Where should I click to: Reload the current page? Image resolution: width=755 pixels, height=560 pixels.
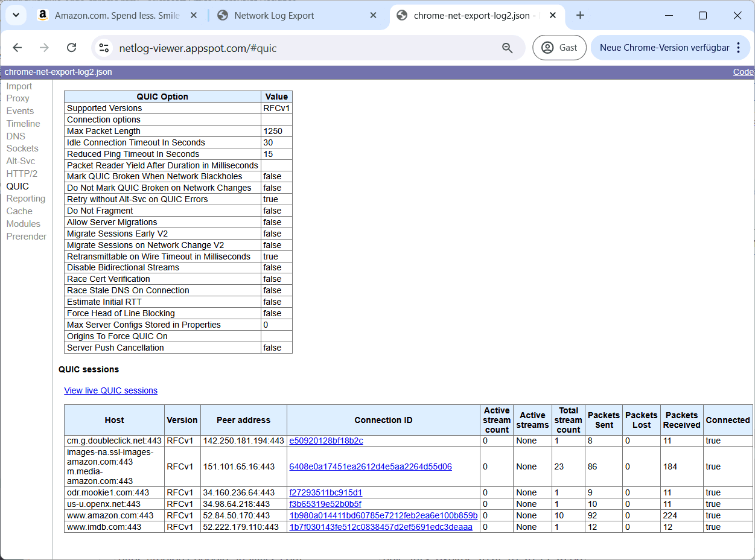pyautogui.click(x=71, y=48)
